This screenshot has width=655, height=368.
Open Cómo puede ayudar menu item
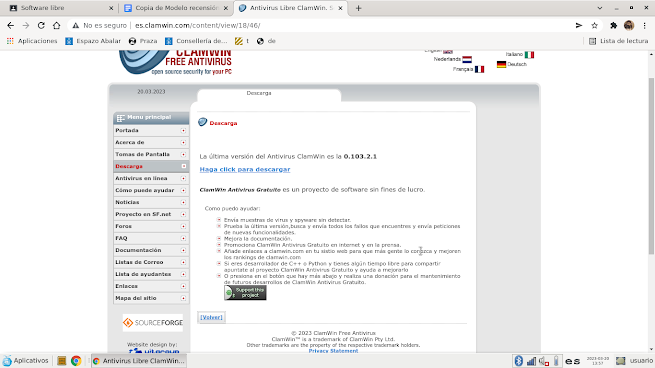(x=151, y=190)
